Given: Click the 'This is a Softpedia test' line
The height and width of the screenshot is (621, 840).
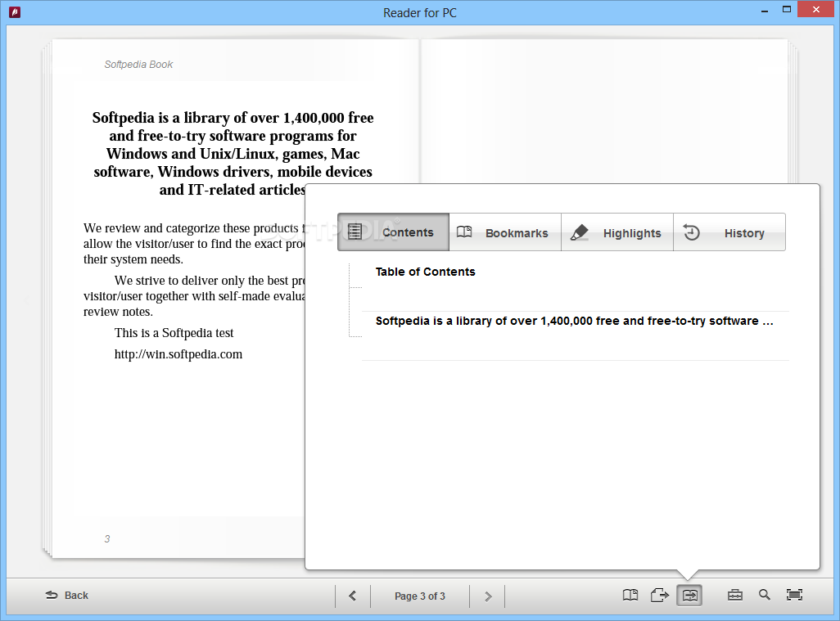Looking at the screenshot, I should click(174, 333).
